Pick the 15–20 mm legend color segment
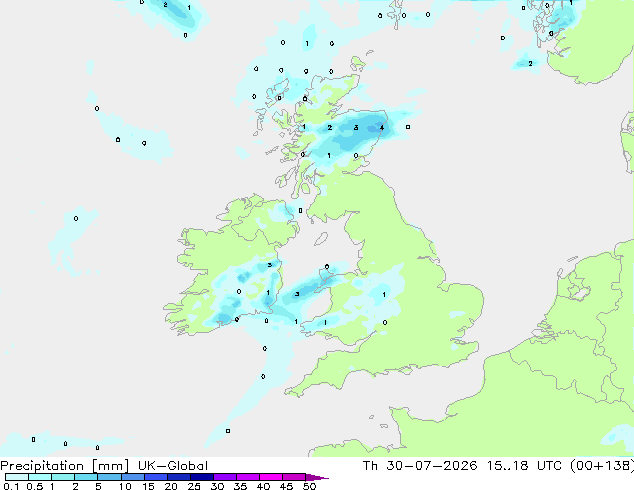This screenshot has width=634, height=490. coord(155,477)
